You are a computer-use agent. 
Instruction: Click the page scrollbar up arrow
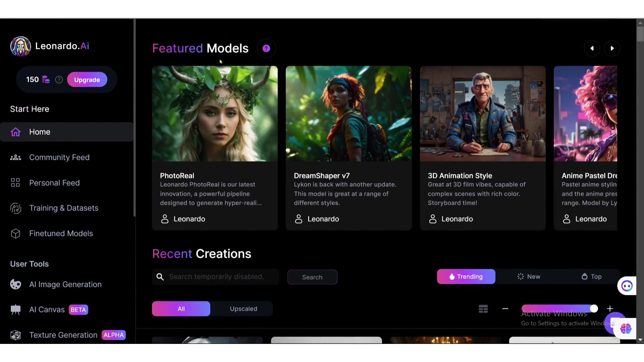click(640, 23)
